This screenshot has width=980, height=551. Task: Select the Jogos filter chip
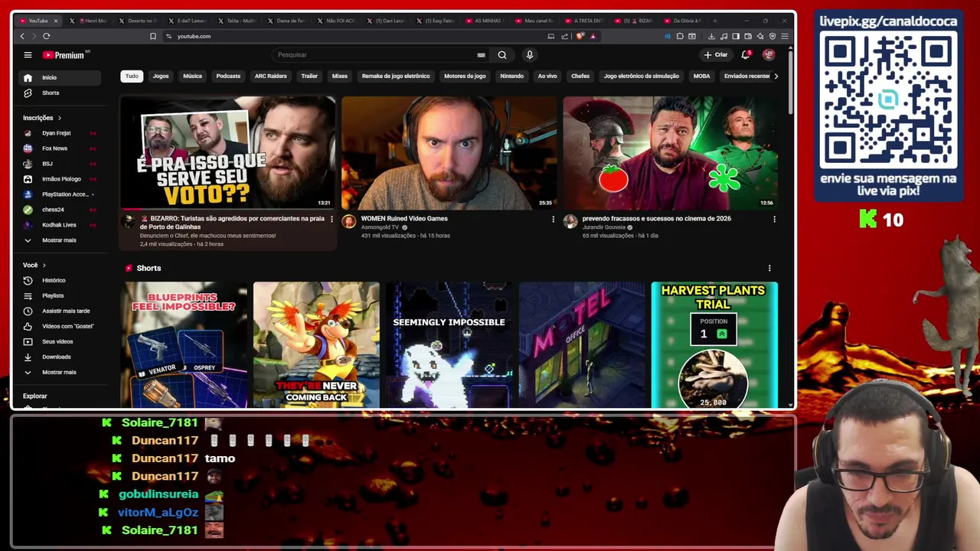(x=161, y=76)
